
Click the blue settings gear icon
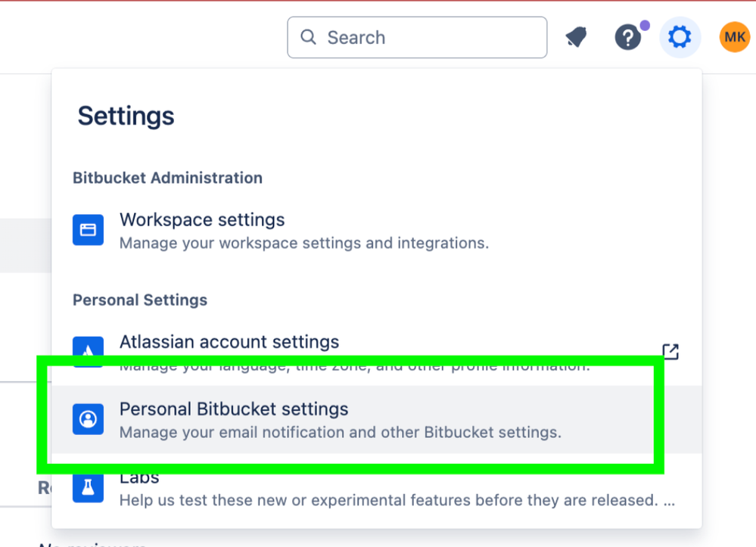tap(680, 37)
